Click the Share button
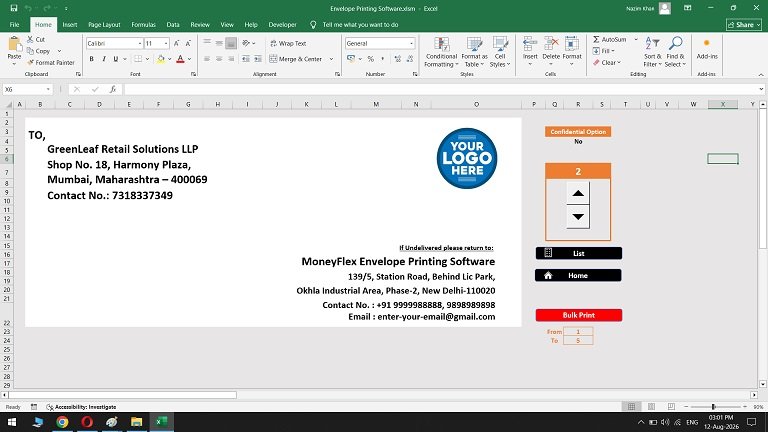Screen dimensions: 768x432 (744, 24)
